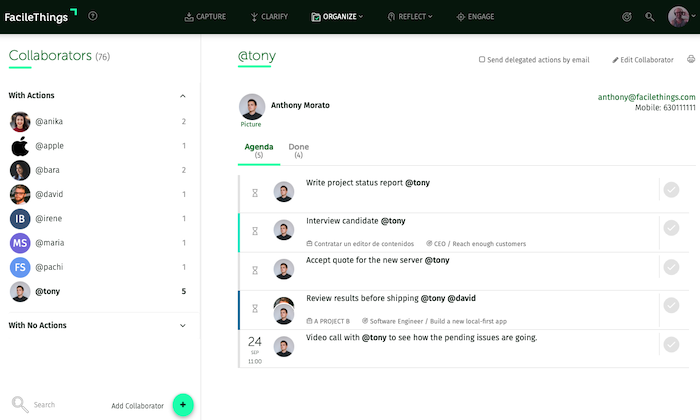
Task: Open A PROJECT B project link
Action: click(328, 321)
